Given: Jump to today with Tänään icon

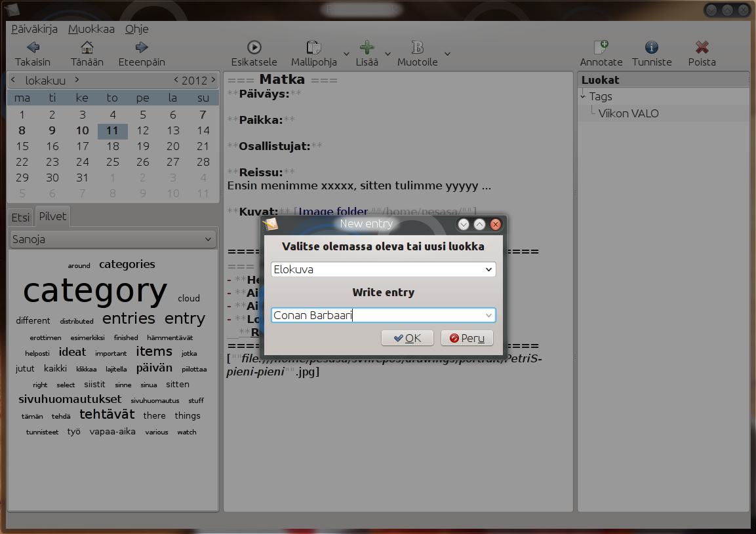Looking at the screenshot, I should pyautogui.click(x=87, y=47).
